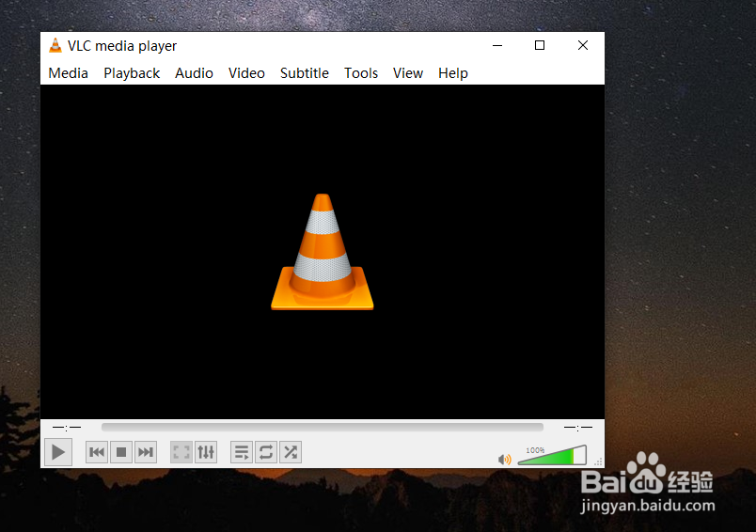Click the window resize grip corner
Viewport: 756px width, 532px height.
click(x=598, y=462)
